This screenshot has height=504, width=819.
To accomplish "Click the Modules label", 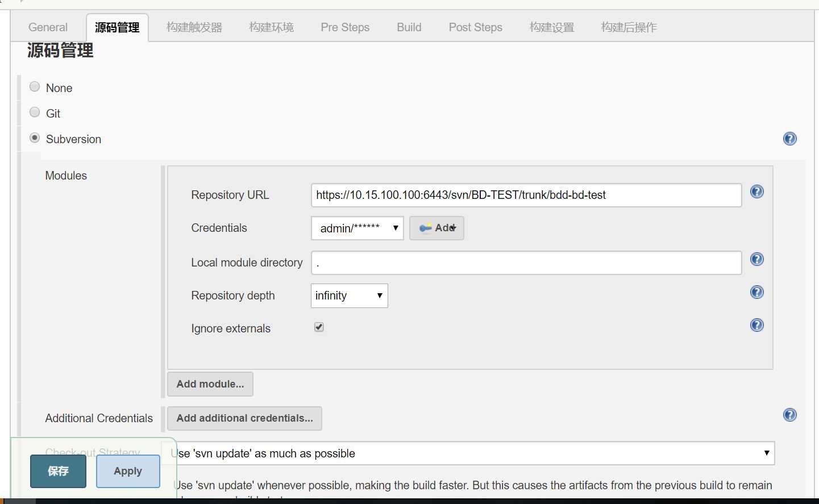I will point(66,176).
